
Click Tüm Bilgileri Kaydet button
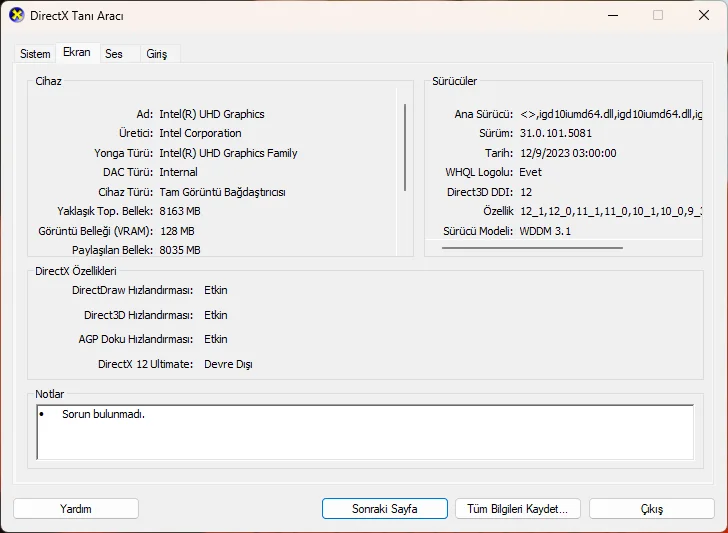pyautogui.click(x=518, y=509)
